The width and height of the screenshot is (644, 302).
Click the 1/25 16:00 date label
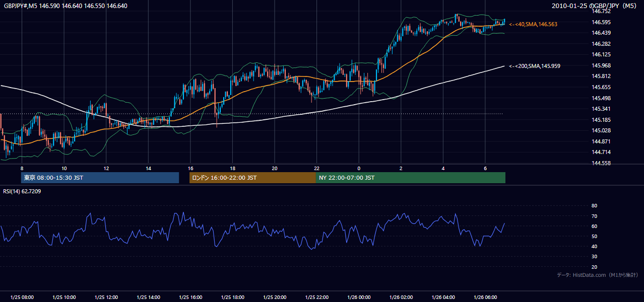[x=190, y=297]
